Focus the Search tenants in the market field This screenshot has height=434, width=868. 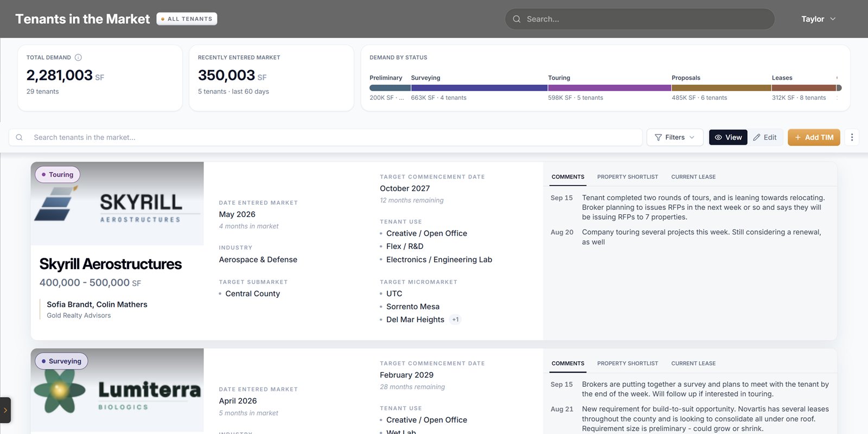325,137
